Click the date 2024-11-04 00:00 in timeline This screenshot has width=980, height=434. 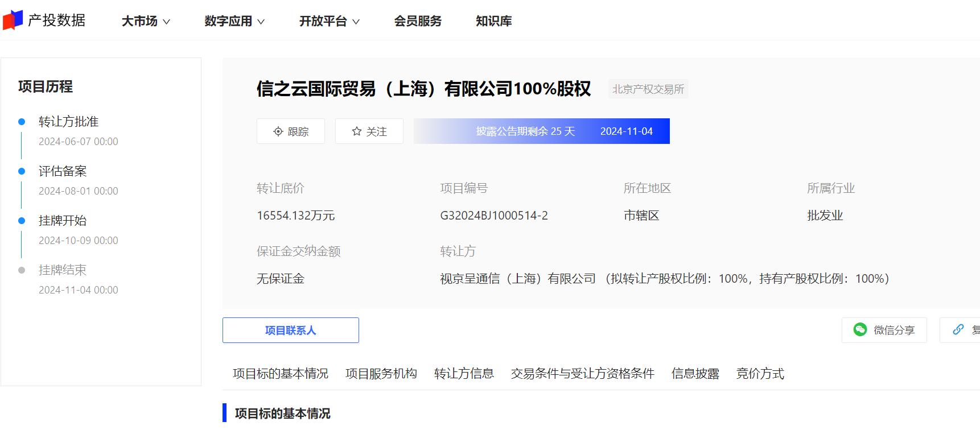tap(79, 290)
